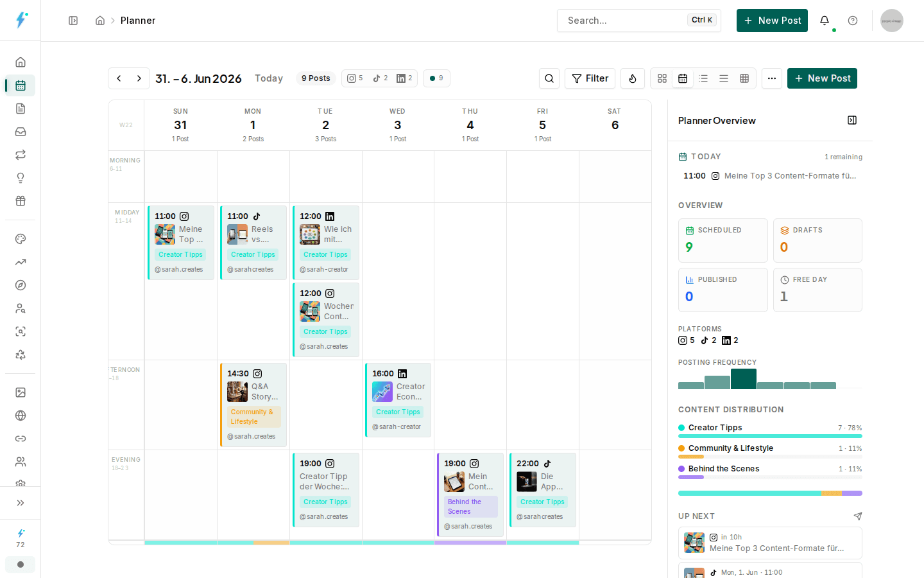Go to previous week with left chevron
Image resolution: width=924 pixels, height=578 pixels.
pyautogui.click(x=119, y=78)
